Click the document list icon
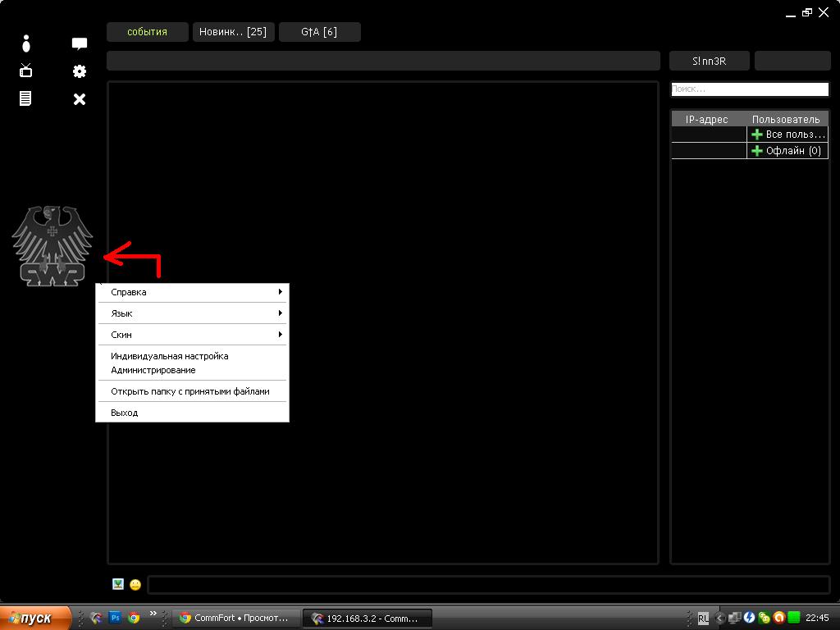Screen dimensions: 840x630 coord(26,98)
